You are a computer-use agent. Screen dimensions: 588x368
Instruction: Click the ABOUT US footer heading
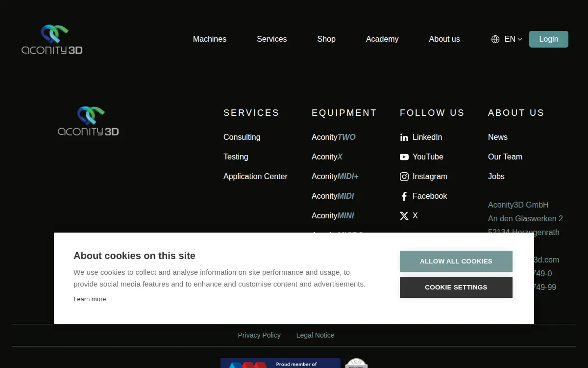pos(516,113)
